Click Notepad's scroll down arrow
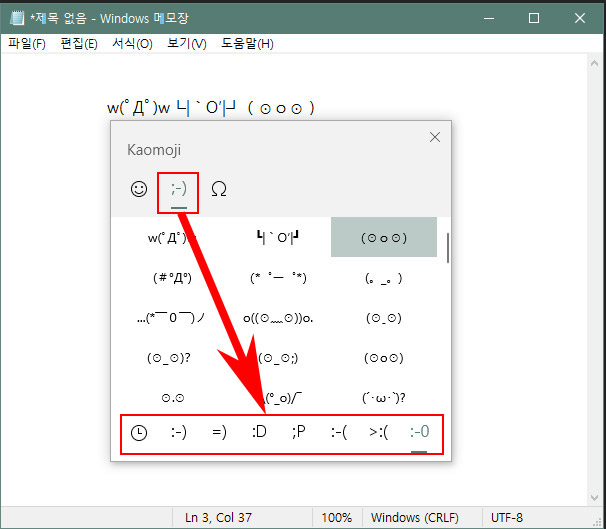This screenshot has height=529, width=606. pyautogui.click(x=594, y=498)
